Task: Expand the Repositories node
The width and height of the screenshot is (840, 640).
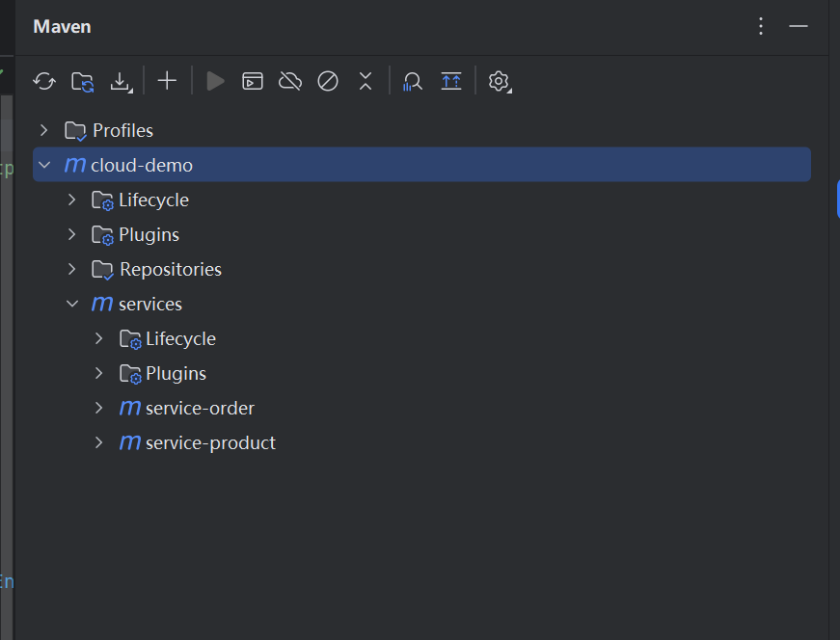Action: (71, 269)
